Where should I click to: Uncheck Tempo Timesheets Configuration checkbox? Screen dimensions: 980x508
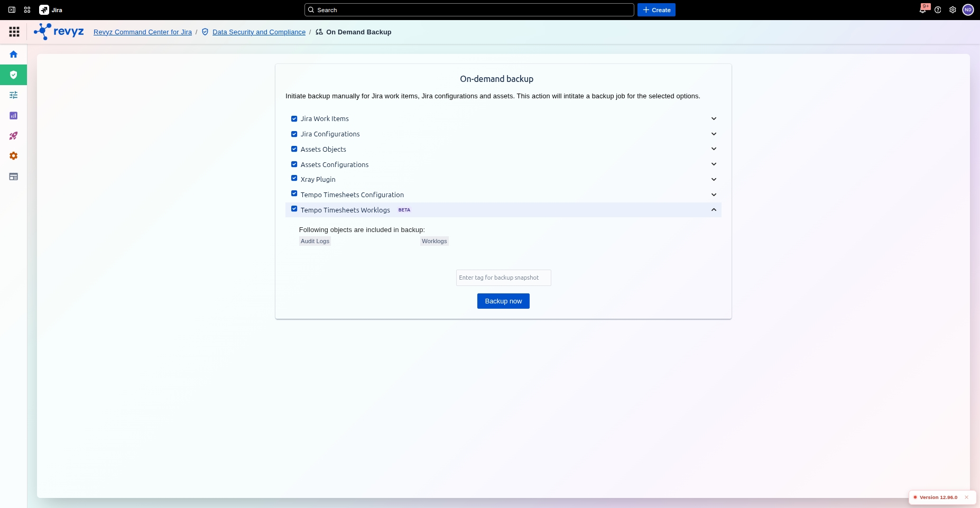click(x=294, y=193)
